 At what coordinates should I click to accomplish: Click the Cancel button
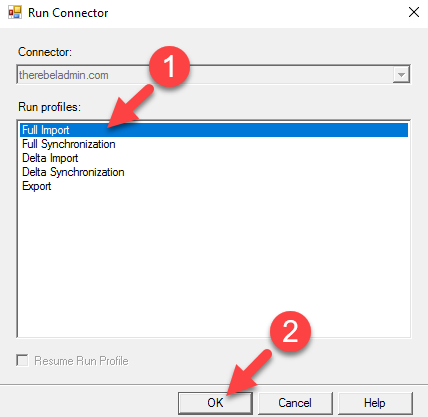295,403
